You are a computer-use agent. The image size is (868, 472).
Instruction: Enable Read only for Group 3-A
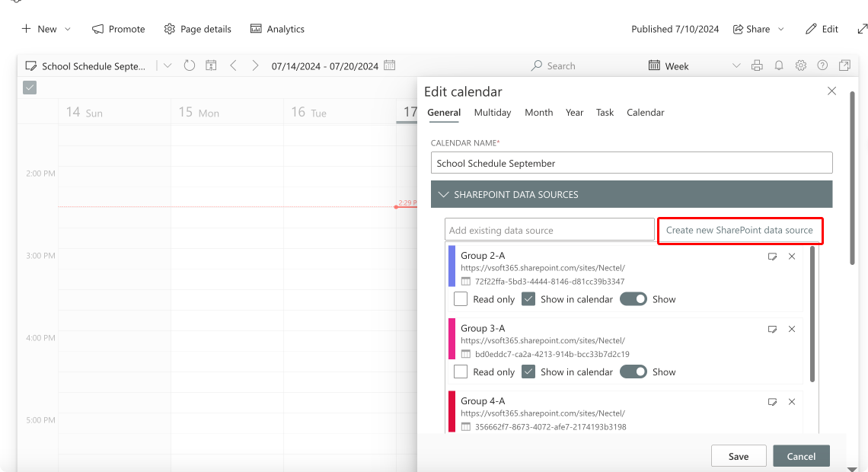click(x=461, y=372)
